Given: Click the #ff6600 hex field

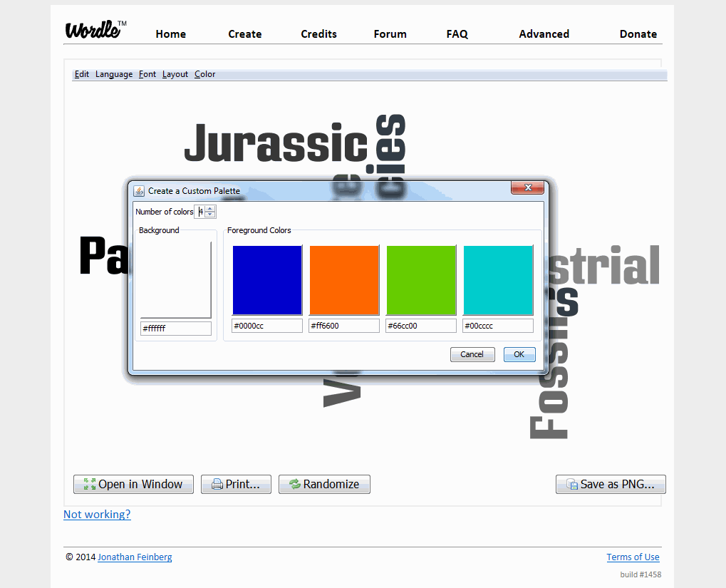Looking at the screenshot, I should point(344,326).
